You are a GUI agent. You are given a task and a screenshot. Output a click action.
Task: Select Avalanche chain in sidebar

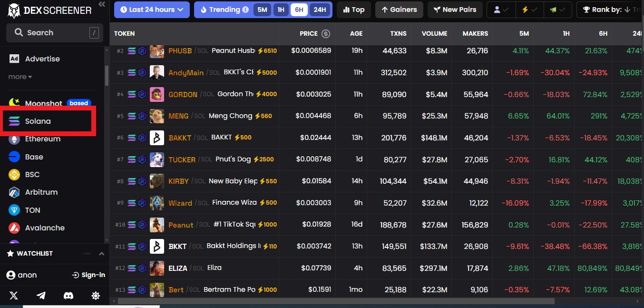37,228
